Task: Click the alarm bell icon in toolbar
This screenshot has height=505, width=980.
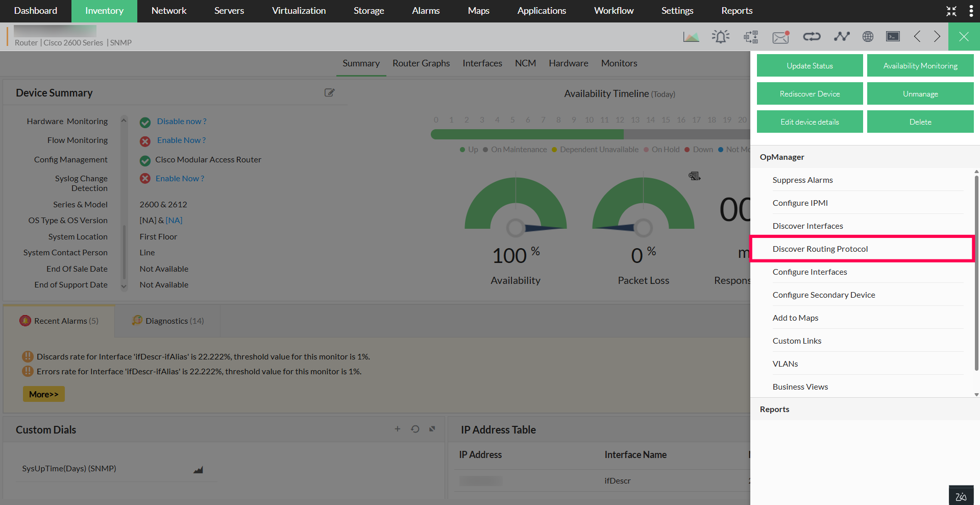Action: click(x=720, y=37)
